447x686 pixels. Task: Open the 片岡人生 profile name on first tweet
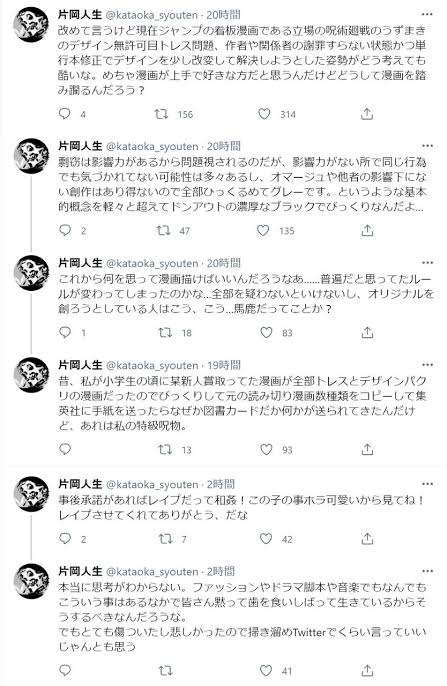pyautogui.click(x=80, y=15)
